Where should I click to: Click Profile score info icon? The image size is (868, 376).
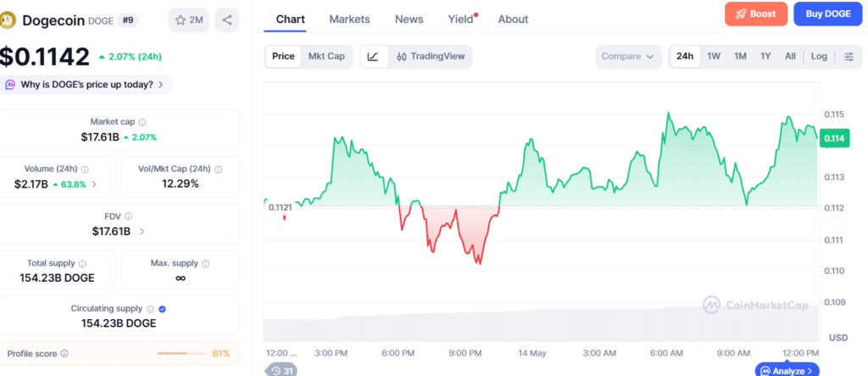(64, 353)
